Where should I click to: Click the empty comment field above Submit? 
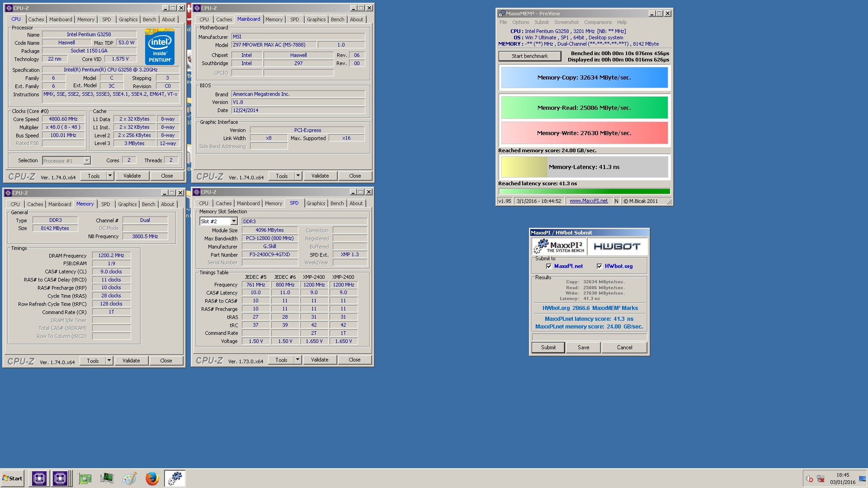tap(589, 337)
